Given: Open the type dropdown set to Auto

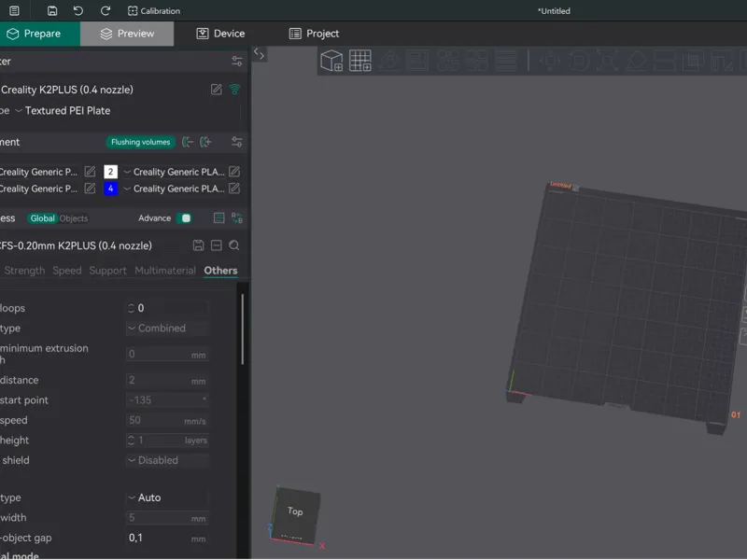Looking at the screenshot, I should pos(167,497).
